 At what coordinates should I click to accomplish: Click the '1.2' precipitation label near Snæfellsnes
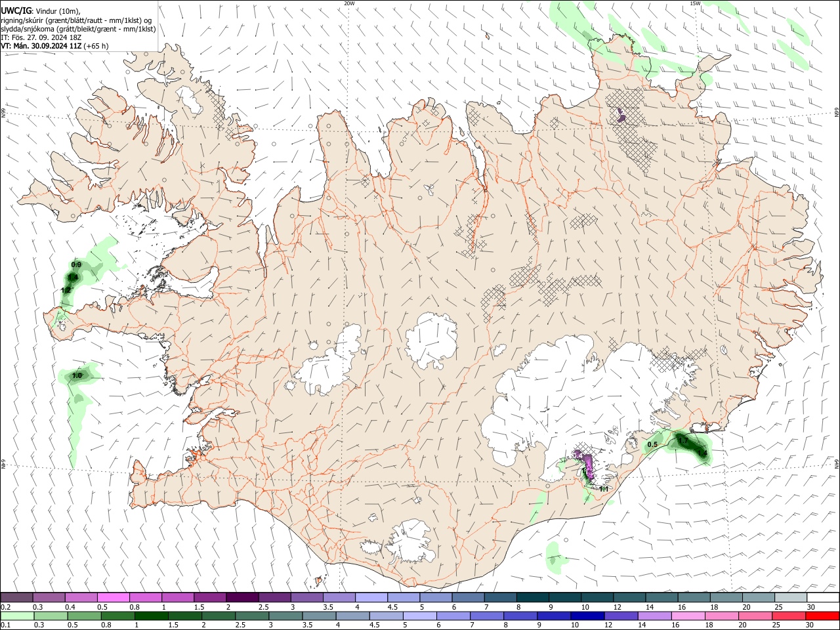[66, 290]
